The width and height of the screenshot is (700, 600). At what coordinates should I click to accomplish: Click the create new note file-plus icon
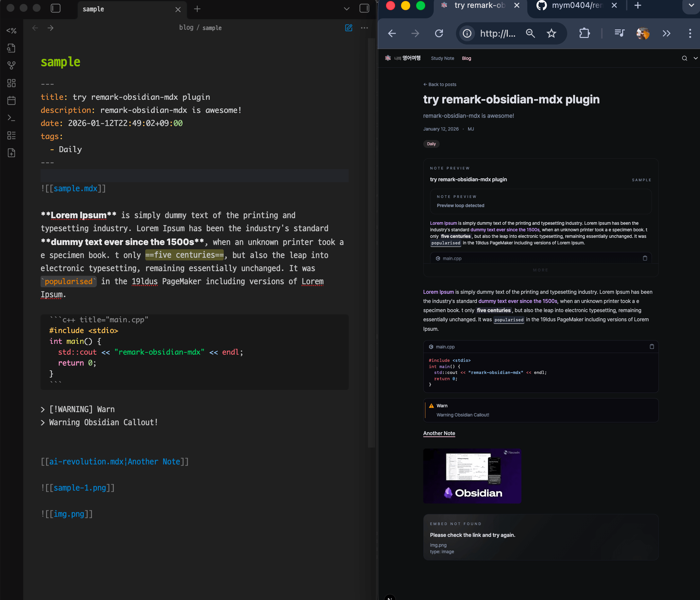(11, 153)
